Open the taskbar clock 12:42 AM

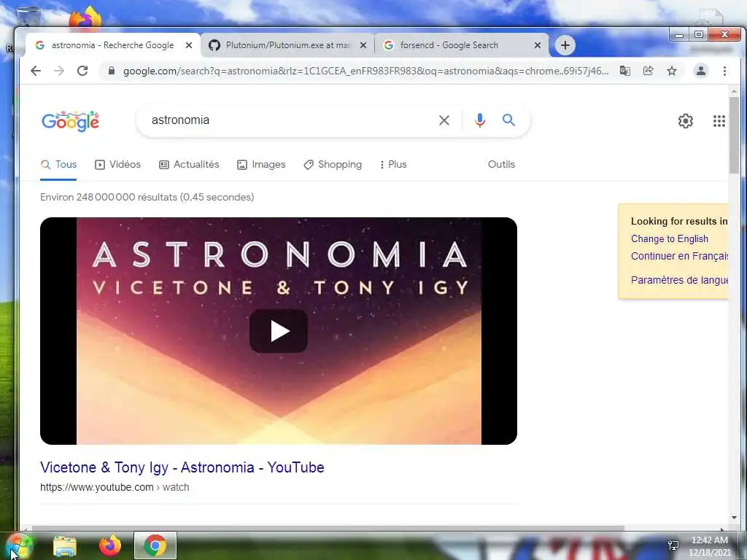click(709, 546)
